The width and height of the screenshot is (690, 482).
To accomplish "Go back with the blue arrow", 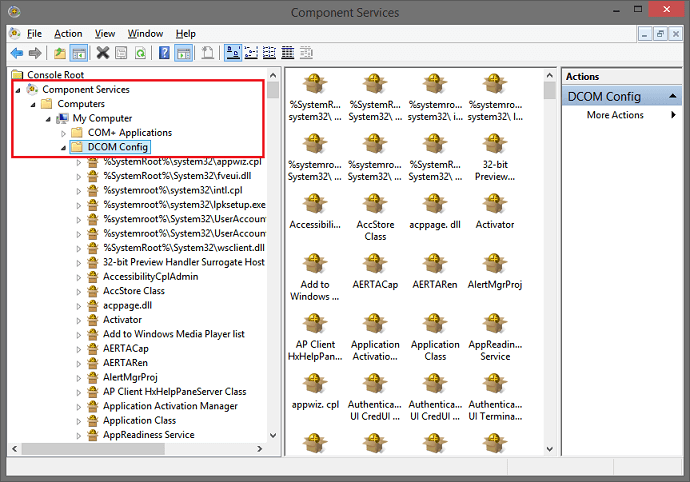I will (17, 53).
